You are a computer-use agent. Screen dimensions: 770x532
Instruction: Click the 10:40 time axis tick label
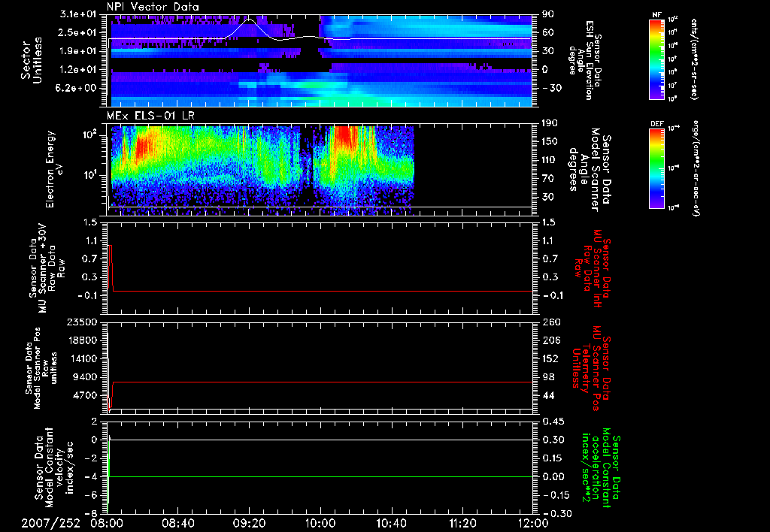click(391, 522)
